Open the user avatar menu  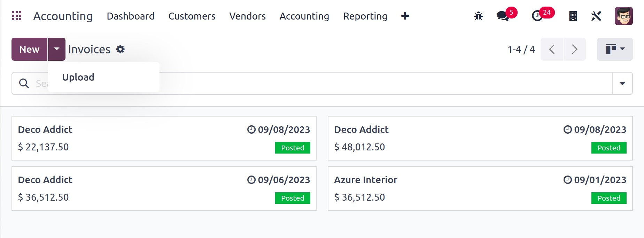[x=623, y=16]
